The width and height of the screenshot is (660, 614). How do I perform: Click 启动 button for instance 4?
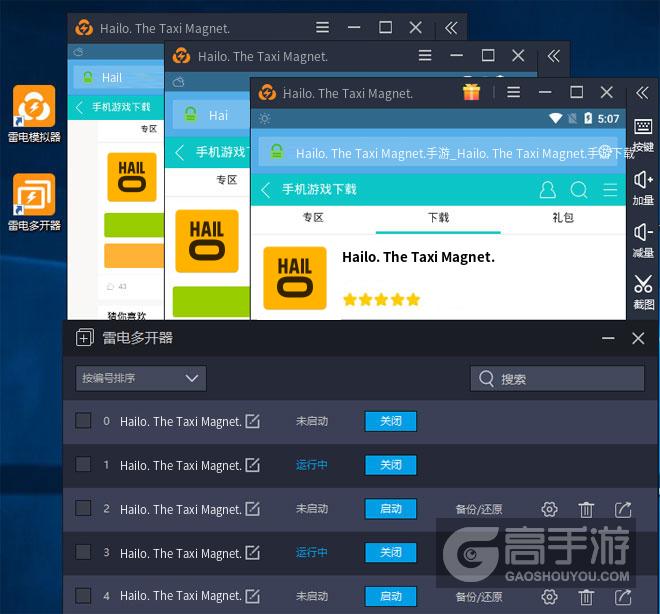click(x=391, y=596)
